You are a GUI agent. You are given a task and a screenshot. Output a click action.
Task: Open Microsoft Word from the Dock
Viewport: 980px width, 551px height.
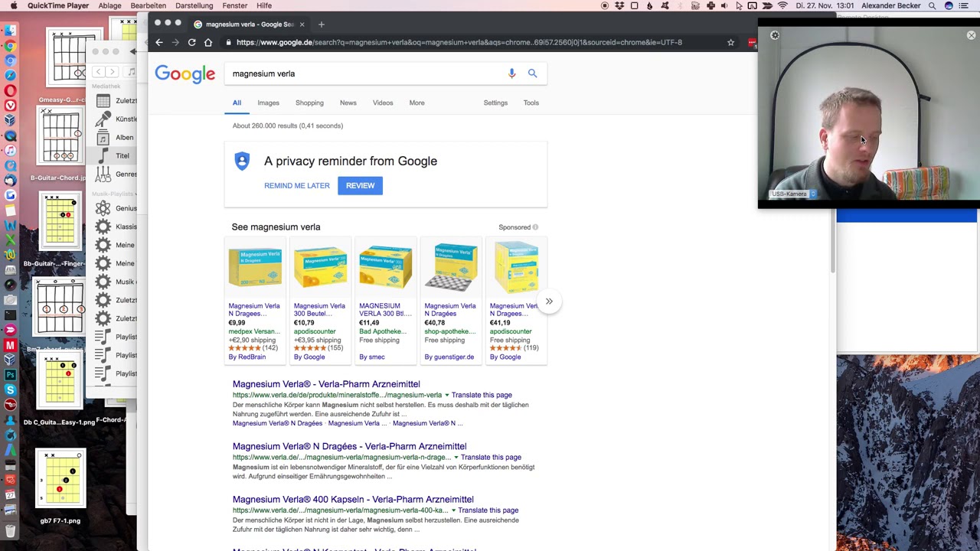pyautogui.click(x=10, y=224)
